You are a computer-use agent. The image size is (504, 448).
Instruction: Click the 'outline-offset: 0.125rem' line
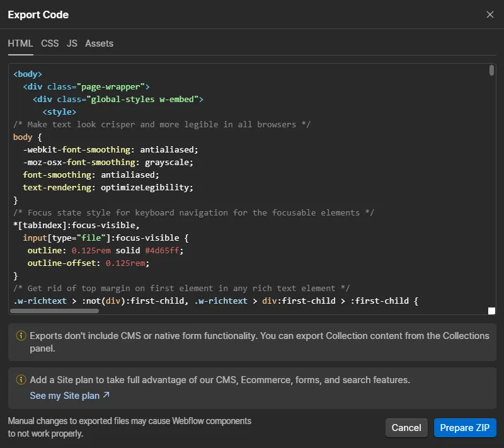point(88,263)
